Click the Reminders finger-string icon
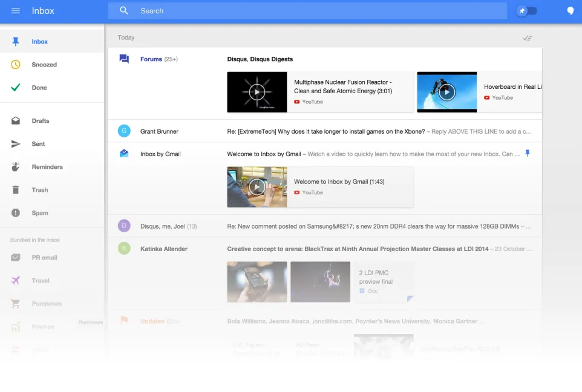The width and height of the screenshot is (582, 392). pos(16,167)
